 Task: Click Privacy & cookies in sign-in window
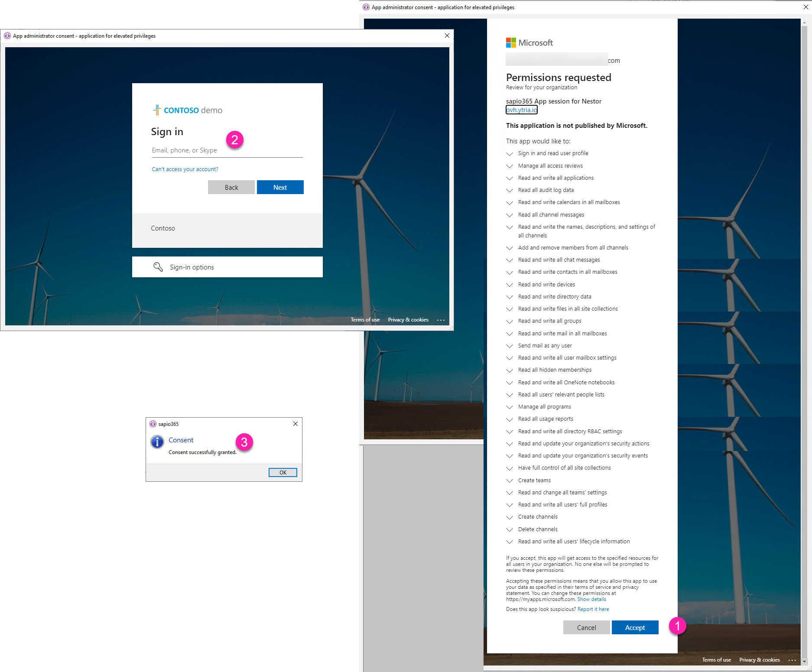click(x=408, y=320)
